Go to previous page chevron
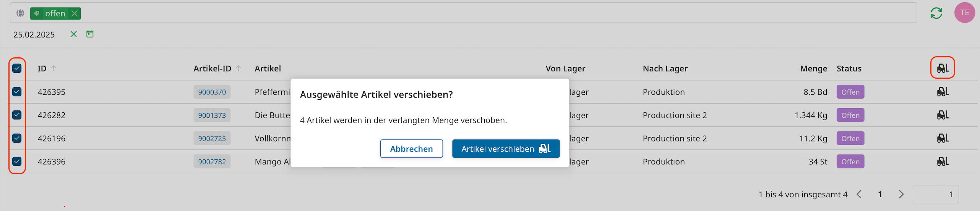This screenshot has width=980, height=211. [x=859, y=194]
